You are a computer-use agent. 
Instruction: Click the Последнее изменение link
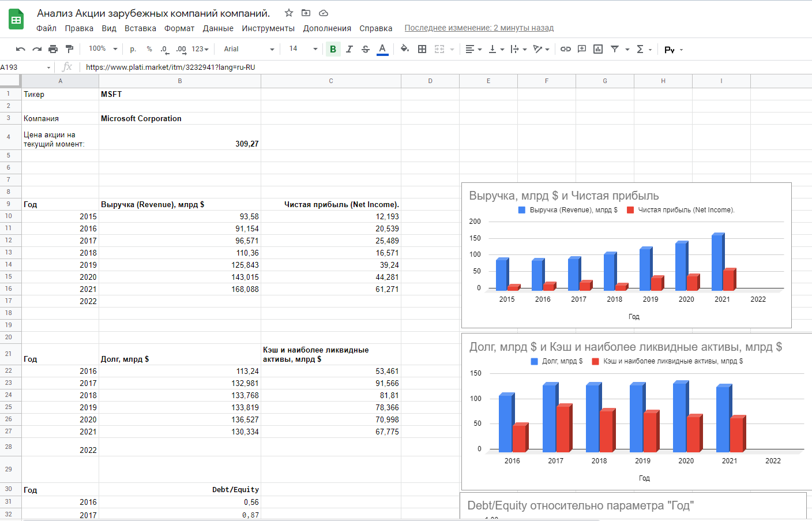479,28
